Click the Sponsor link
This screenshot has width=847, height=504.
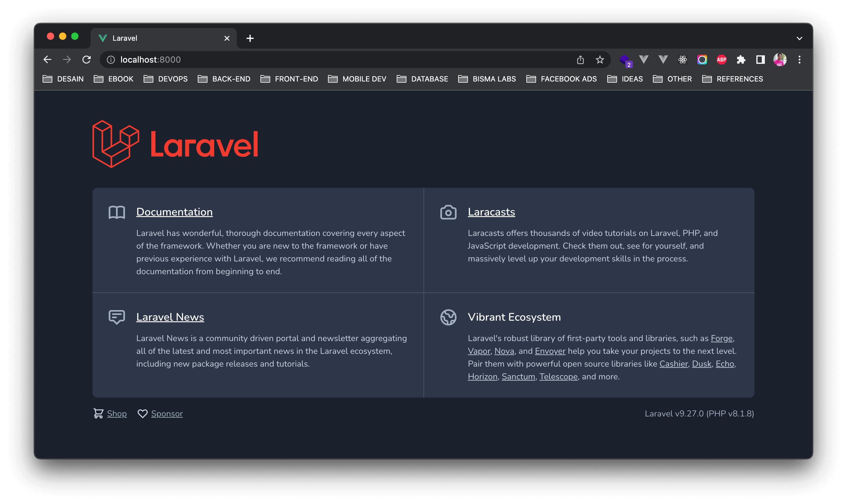[166, 414]
